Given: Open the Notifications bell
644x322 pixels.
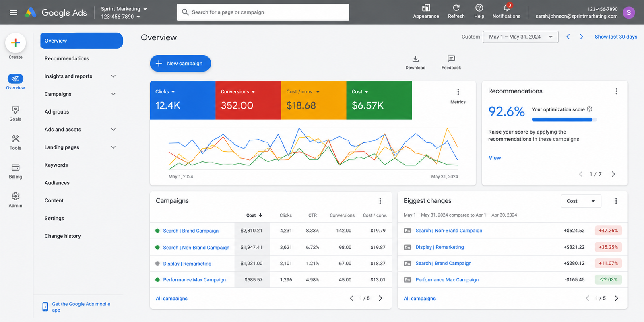Looking at the screenshot, I should (x=507, y=8).
